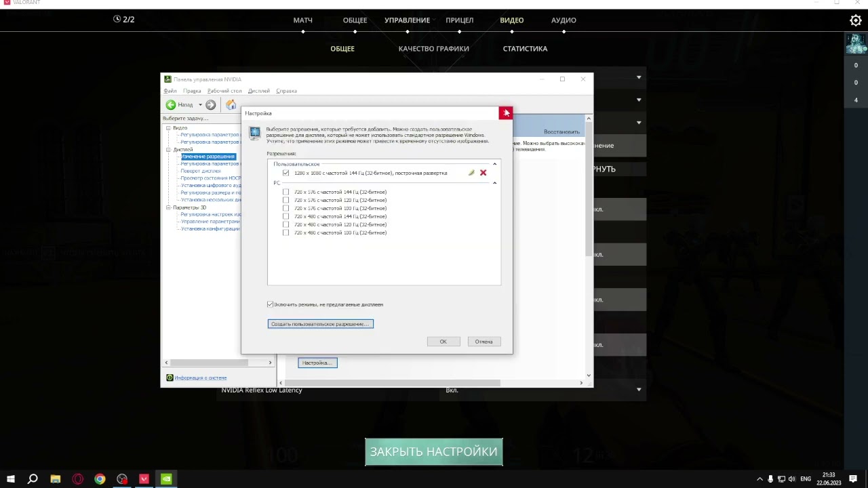Delete the custom 1280 x 1080 resolution
The width and height of the screenshot is (868, 488).
483,173
